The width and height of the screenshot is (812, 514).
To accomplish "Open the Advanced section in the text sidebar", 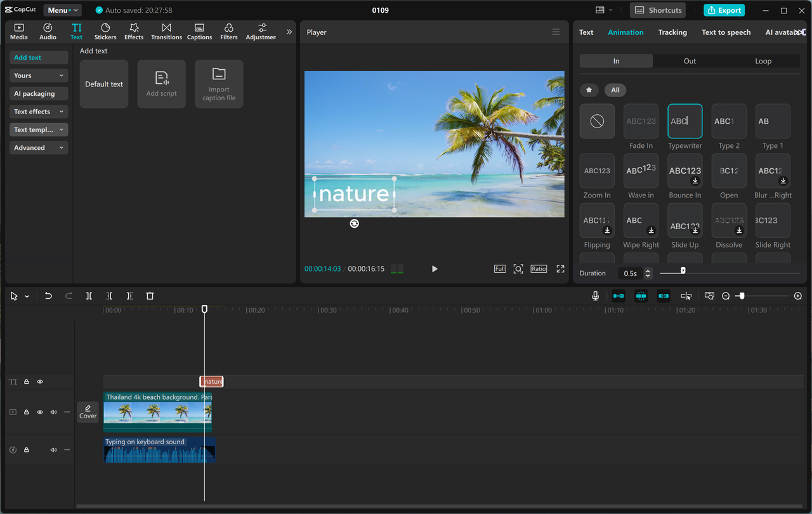I will coord(38,147).
